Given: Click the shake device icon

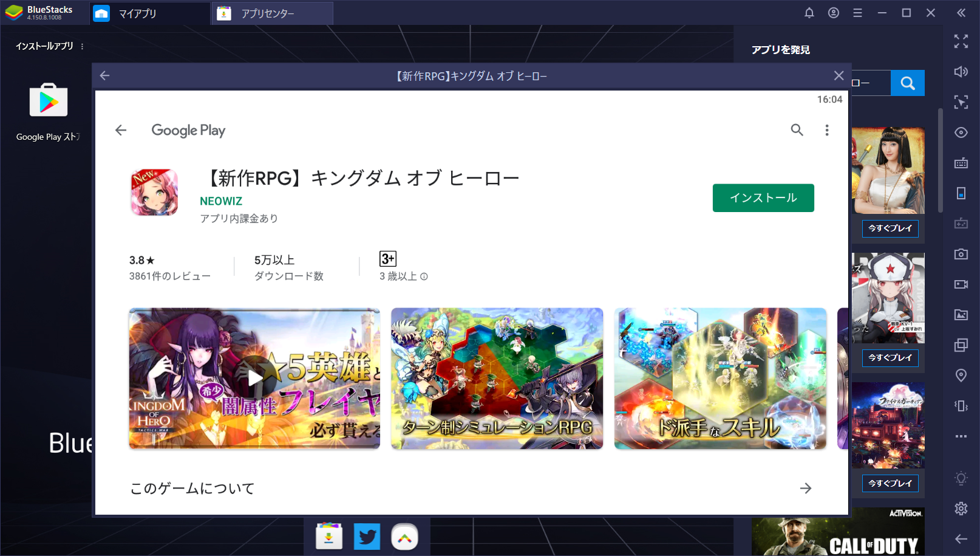Looking at the screenshot, I should [x=961, y=406].
